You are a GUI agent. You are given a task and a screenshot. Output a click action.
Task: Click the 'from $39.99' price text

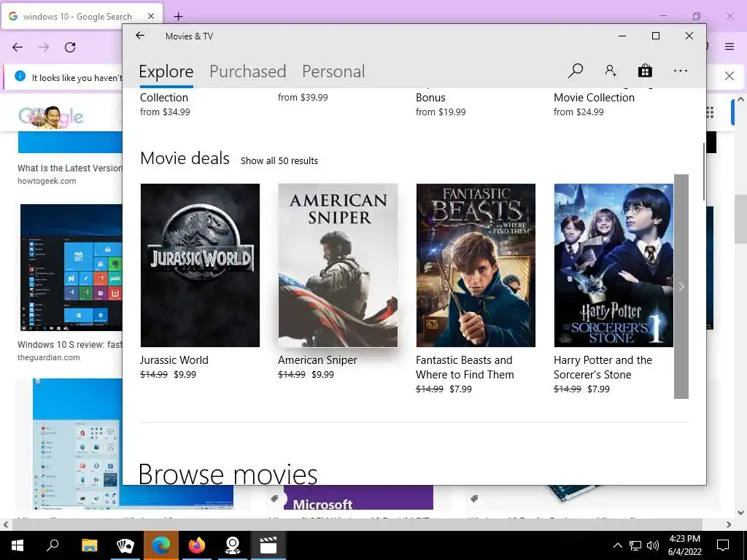(x=303, y=98)
